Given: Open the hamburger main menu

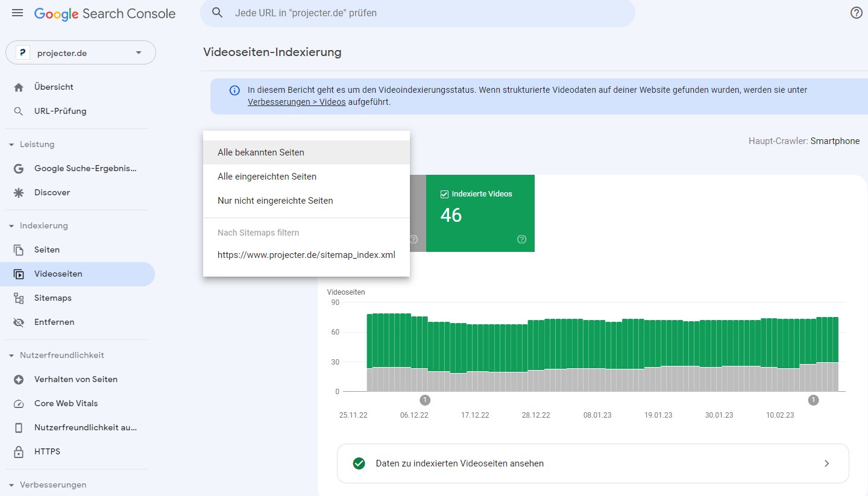Looking at the screenshot, I should [17, 13].
